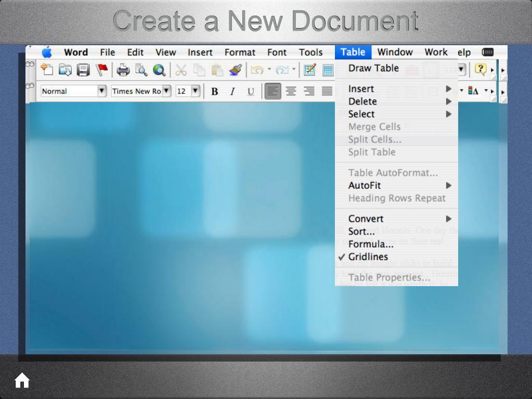Copy with the two-pages icon
This screenshot has width=532, height=399.
[x=199, y=70]
